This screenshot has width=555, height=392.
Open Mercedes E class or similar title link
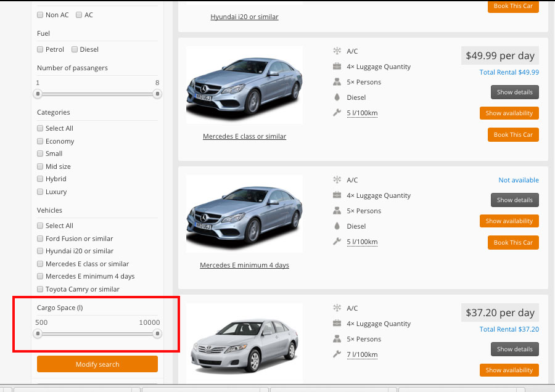click(244, 136)
